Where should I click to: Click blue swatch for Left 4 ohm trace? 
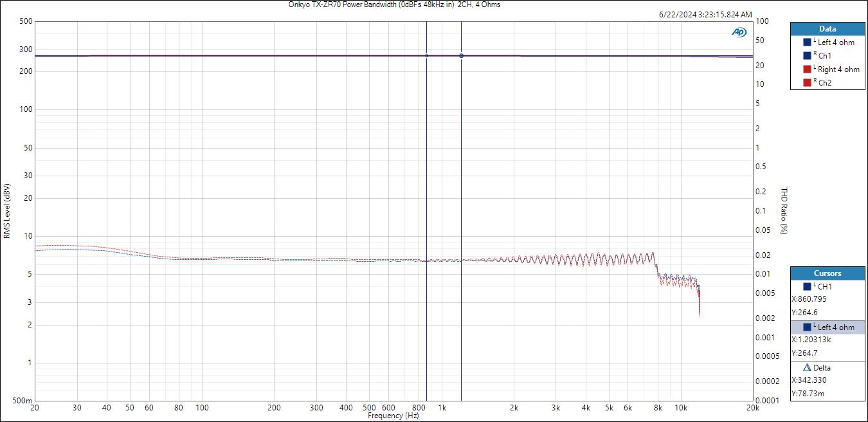click(x=807, y=42)
